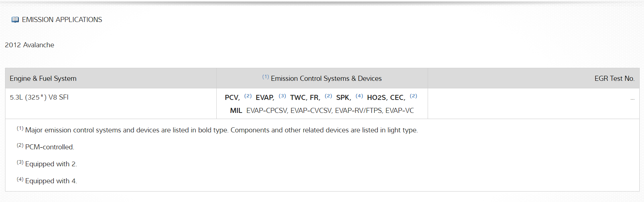Click footnote (4) marker before HO2S
This screenshot has width=644, height=202.
coord(359,96)
